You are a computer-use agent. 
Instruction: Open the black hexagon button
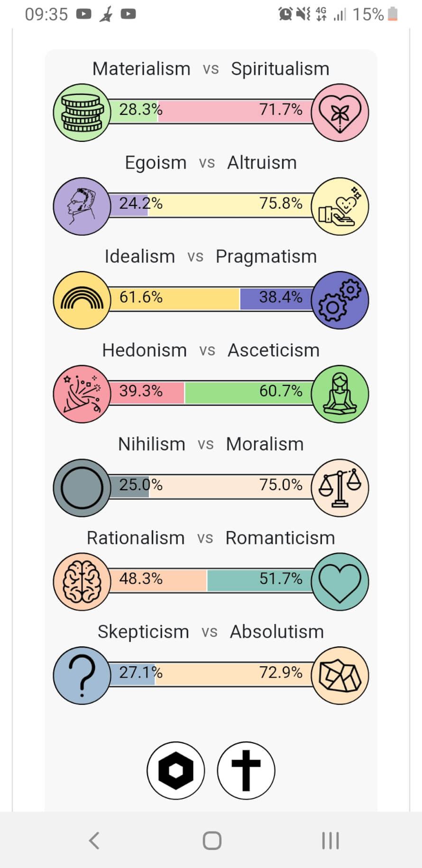point(175,771)
